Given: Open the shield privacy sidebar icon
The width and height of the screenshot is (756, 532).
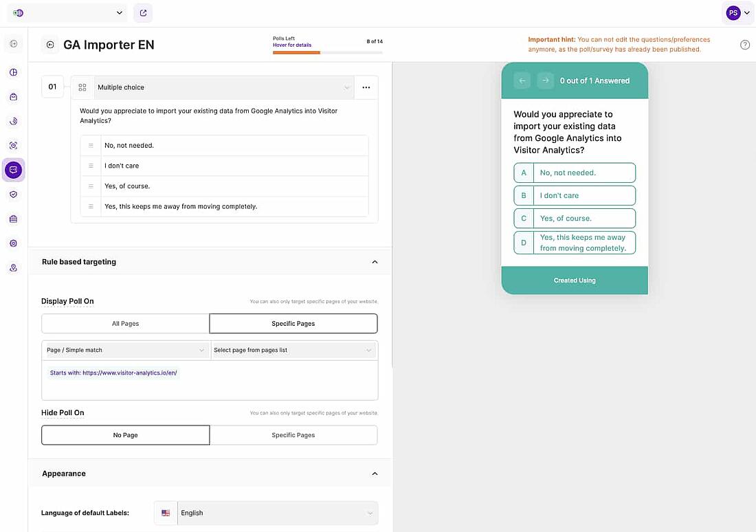Looking at the screenshot, I should point(14,195).
